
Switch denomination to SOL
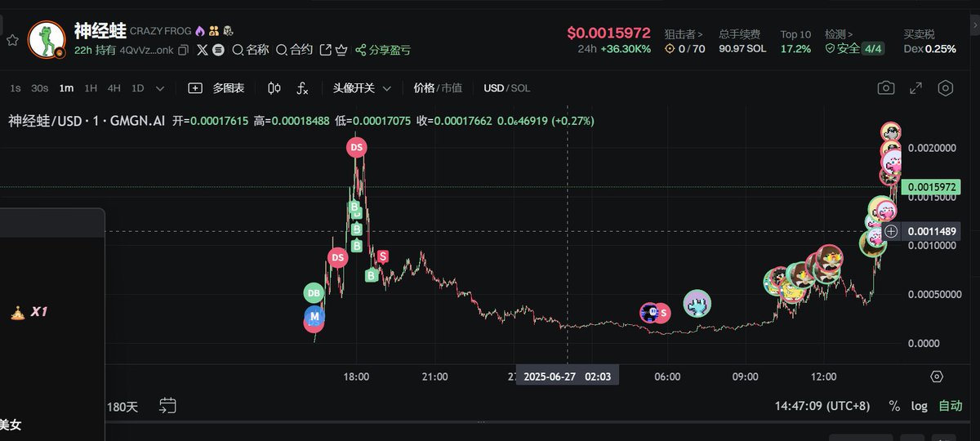click(x=520, y=88)
